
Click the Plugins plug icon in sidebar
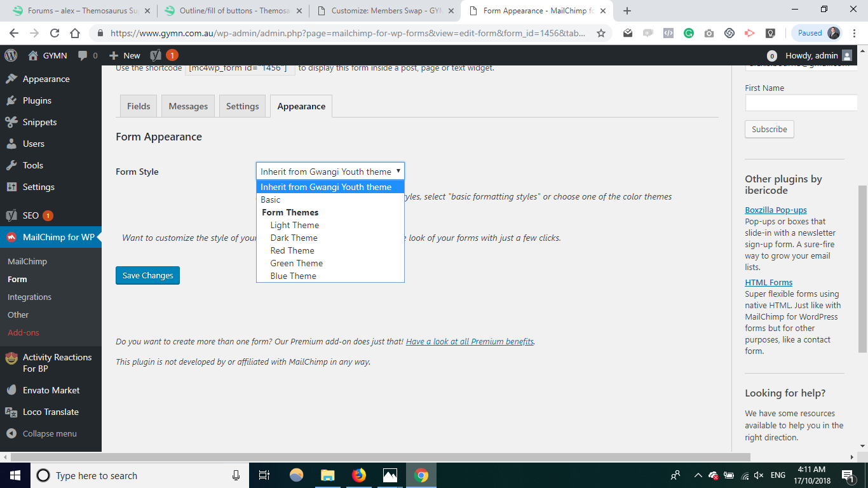point(11,100)
